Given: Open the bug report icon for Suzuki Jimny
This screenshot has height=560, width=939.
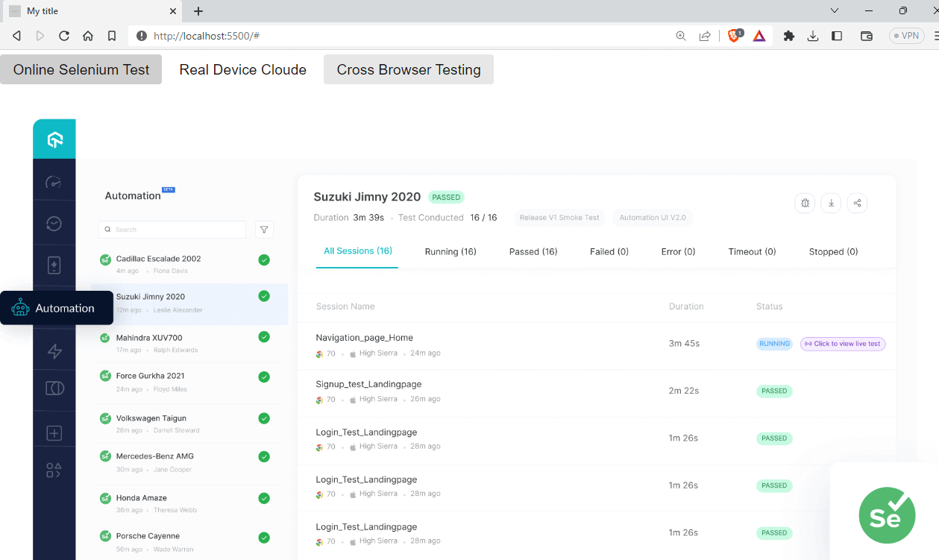Looking at the screenshot, I should pos(805,202).
